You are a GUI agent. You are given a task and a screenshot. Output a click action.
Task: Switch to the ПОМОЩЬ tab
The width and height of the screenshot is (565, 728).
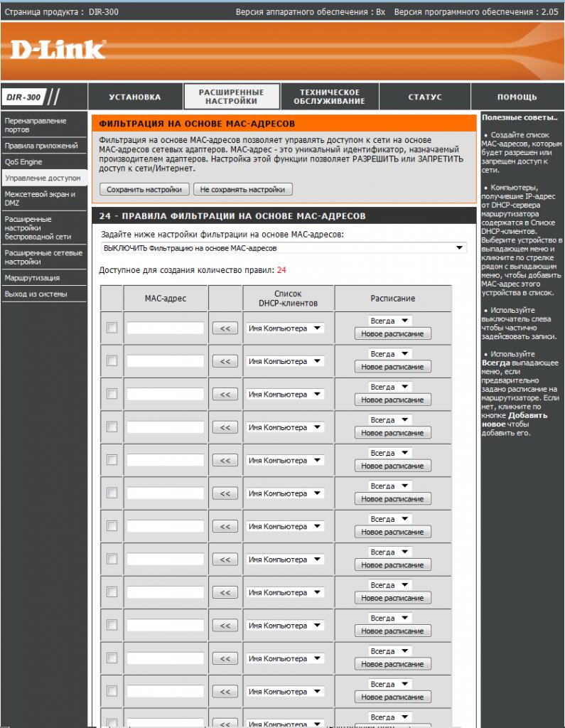point(517,97)
